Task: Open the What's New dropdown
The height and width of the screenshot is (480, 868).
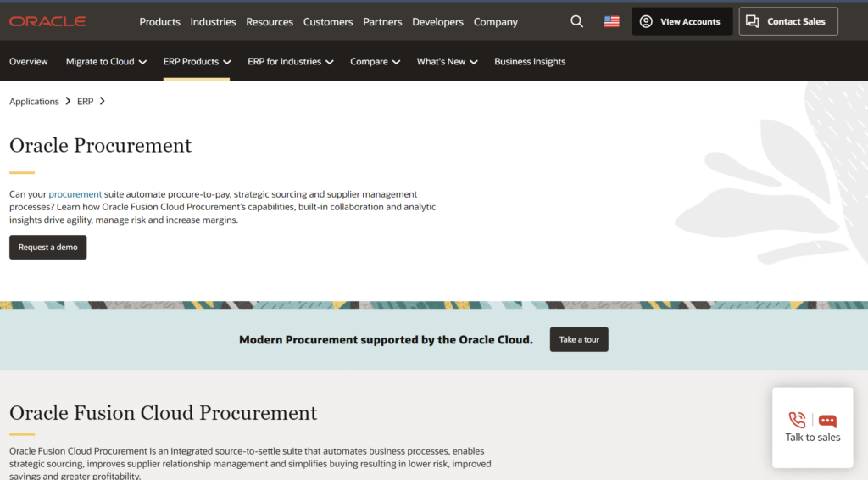Action: [x=447, y=62]
